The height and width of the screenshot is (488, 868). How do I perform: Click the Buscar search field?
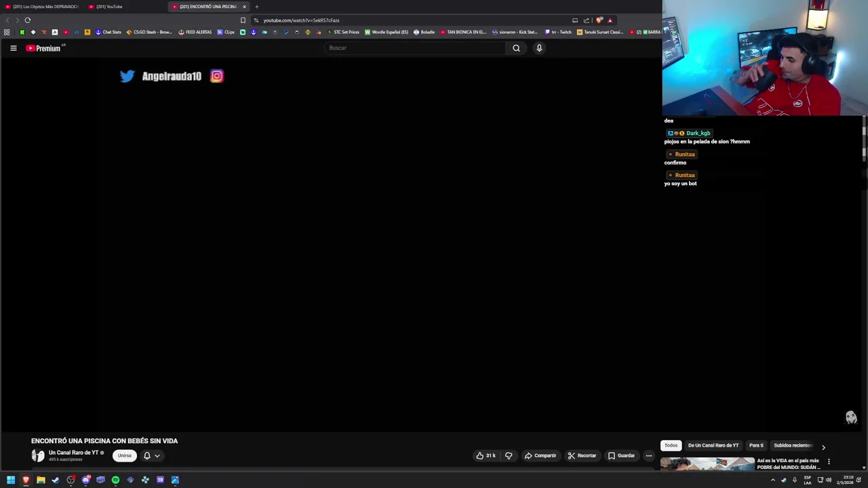point(414,48)
